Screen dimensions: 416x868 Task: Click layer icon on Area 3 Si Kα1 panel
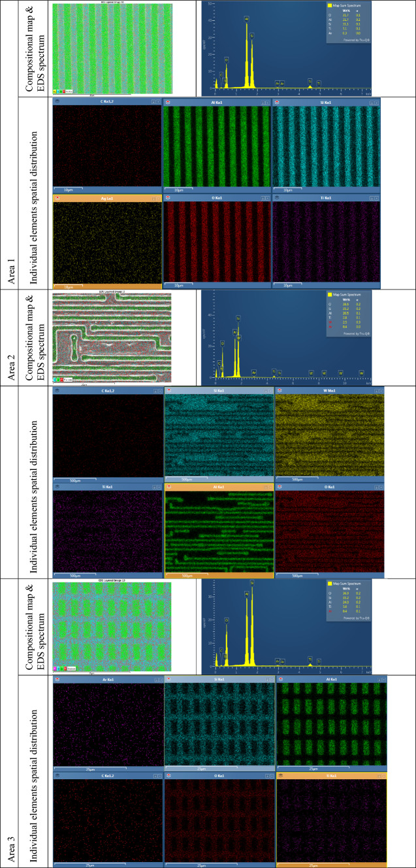(168, 680)
